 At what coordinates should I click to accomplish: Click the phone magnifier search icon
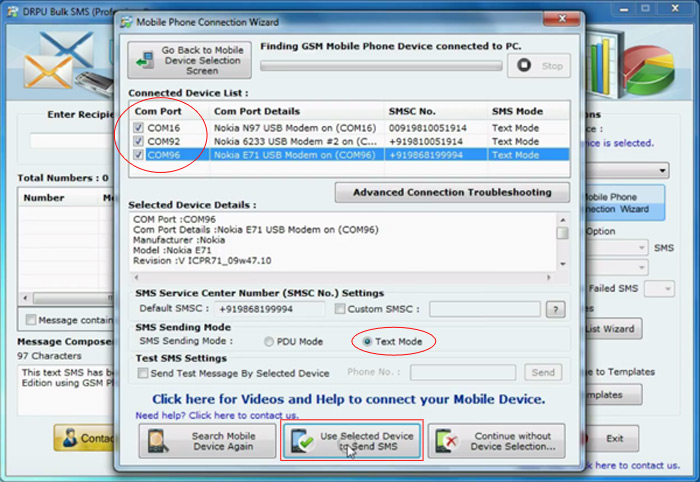(x=158, y=441)
